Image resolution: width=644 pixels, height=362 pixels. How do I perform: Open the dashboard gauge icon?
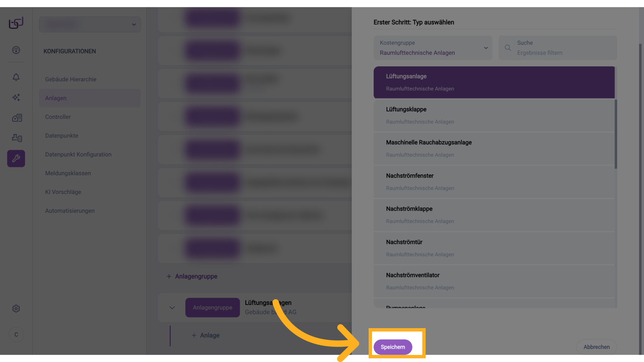pos(16,50)
